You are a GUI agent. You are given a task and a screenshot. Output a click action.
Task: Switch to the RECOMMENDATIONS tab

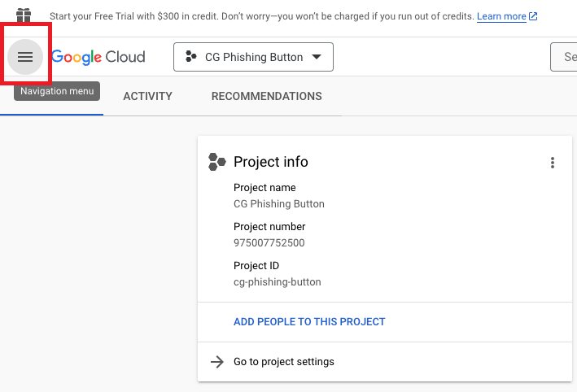(x=266, y=96)
